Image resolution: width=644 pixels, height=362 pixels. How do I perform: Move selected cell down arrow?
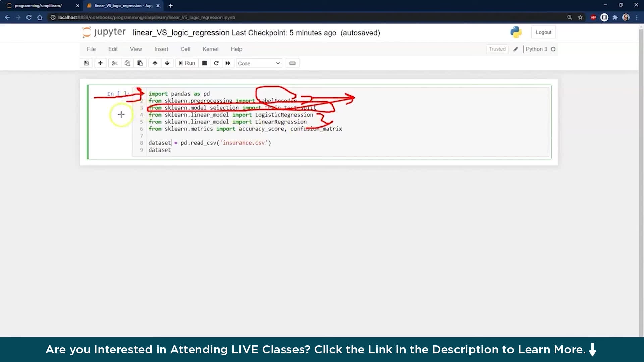pos(167,63)
